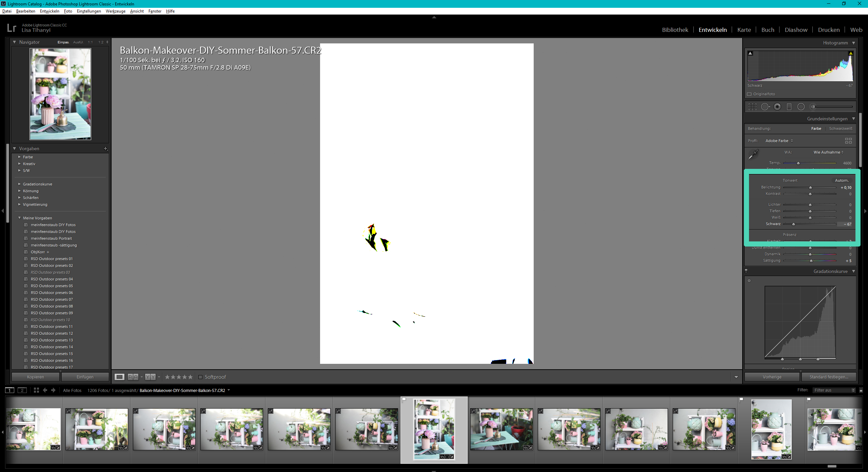Select the Crop Overlay tool
Image resolution: width=868 pixels, height=472 pixels.
(x=752, y=107)
